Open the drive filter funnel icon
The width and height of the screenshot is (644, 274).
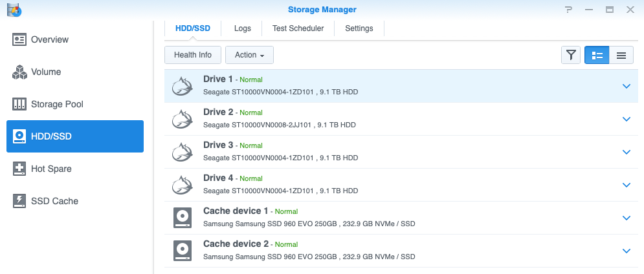571,55
